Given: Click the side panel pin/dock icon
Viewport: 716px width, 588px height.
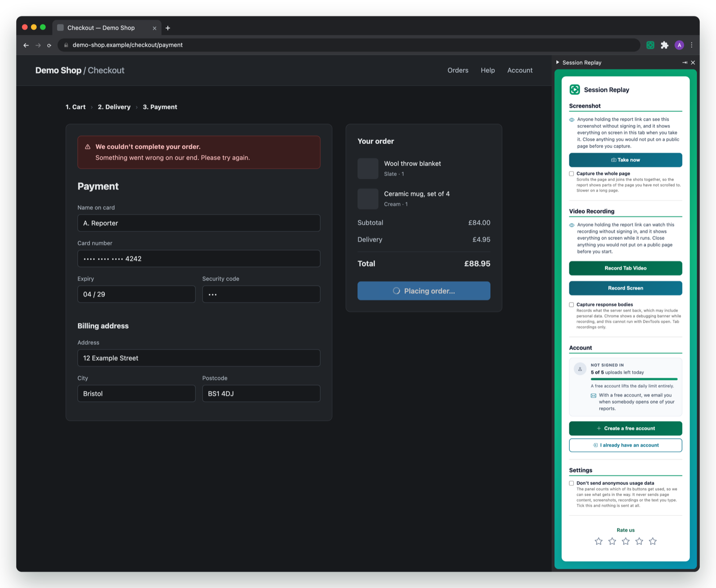Looking at the screenshot, I should click(x=685, y=63).
